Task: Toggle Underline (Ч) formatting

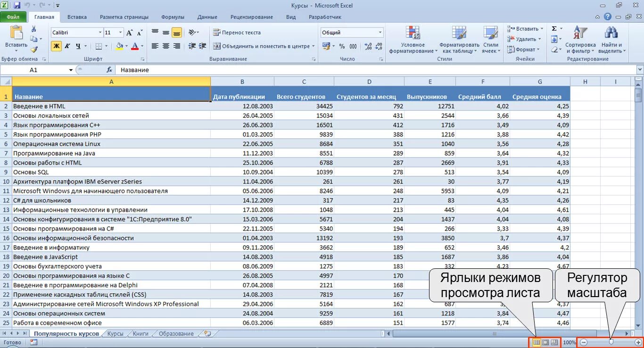Action: coord(78,46)
